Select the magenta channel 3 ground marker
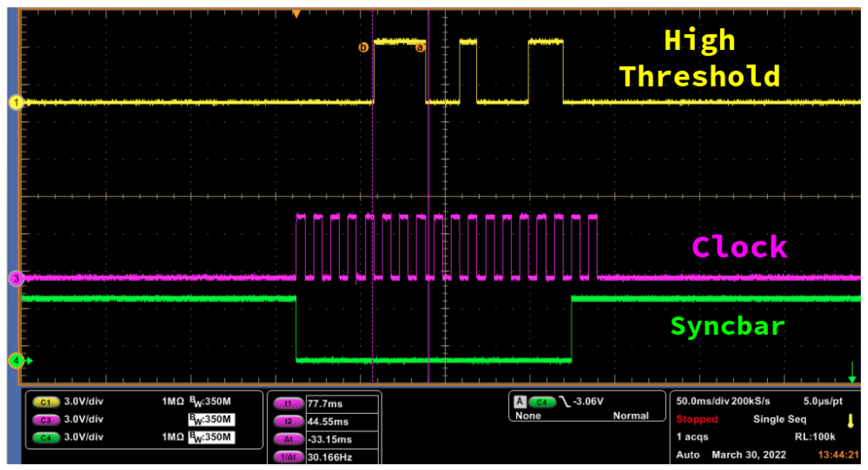868x470 pixels. (x=16, y=279)
